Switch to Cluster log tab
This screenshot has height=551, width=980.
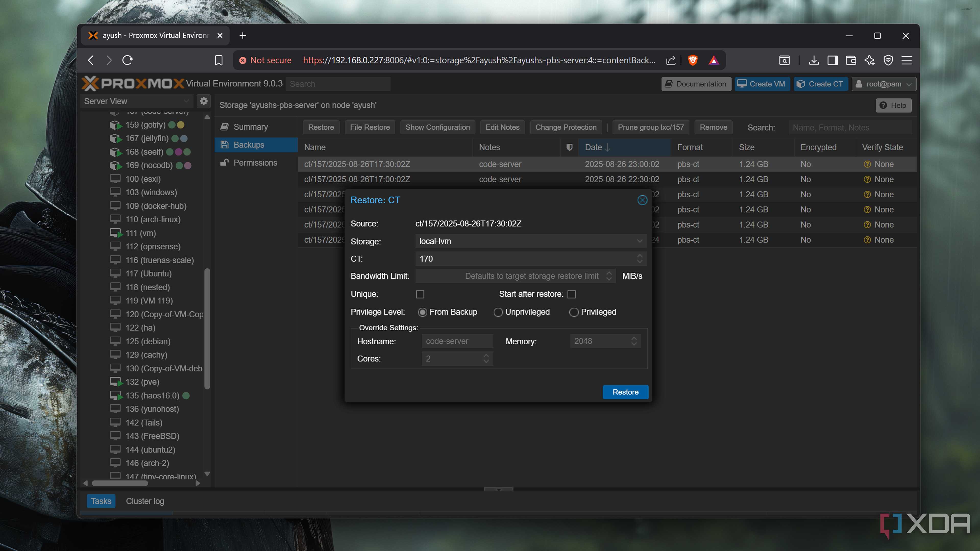click(145, 501)
